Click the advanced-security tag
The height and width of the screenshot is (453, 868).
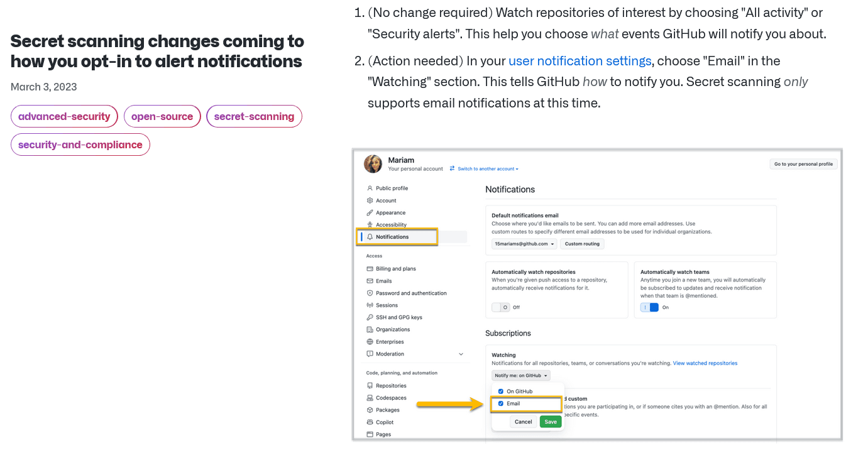pos(64,116)
